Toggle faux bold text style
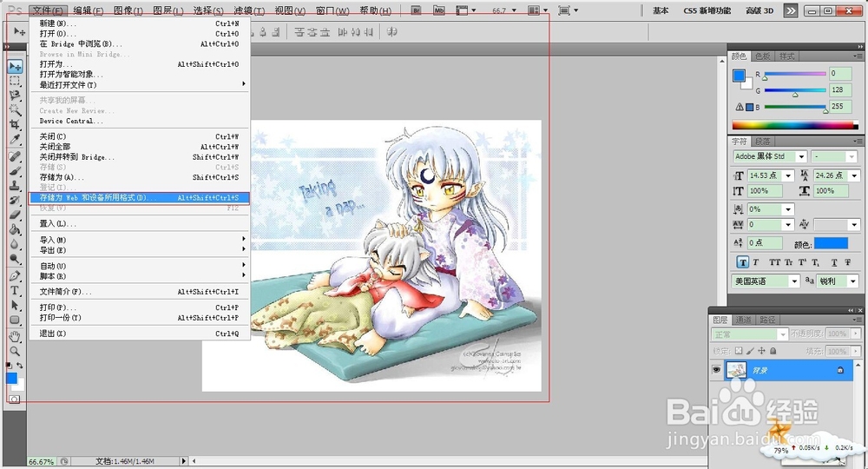868x469 pixels. coord(742,262)
